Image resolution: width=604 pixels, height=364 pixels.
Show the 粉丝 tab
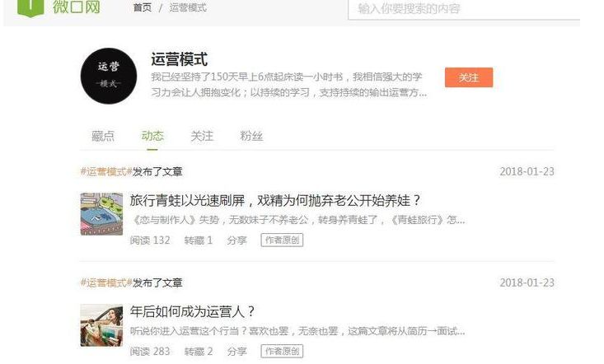point(251,136)
